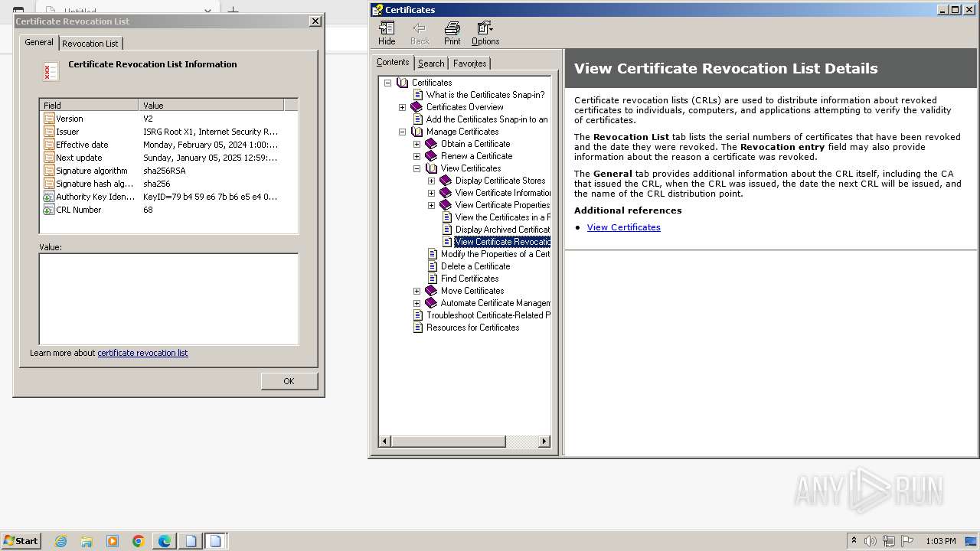This screenshot has width=980, height=551.
Task: Collapse the View Certificates node
Action: (x=416, y=168)
